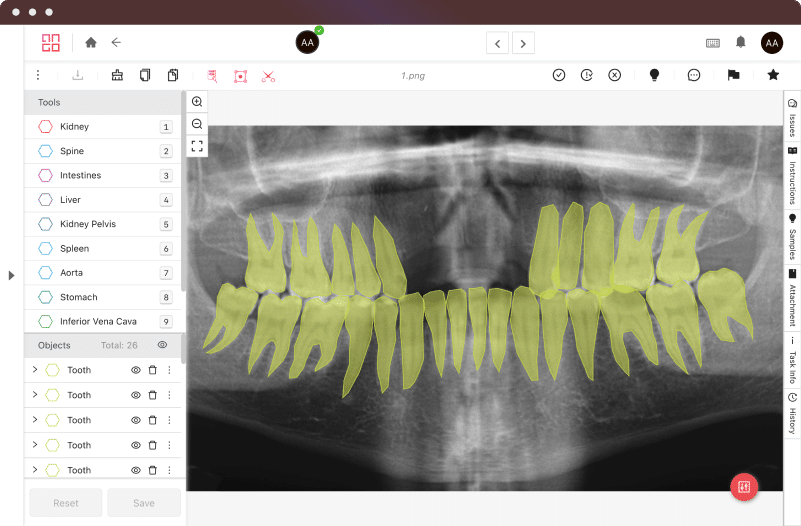801x526 pixels.
Task: Expand the collapsed left sidebar arrow
Action: point(11,275)
